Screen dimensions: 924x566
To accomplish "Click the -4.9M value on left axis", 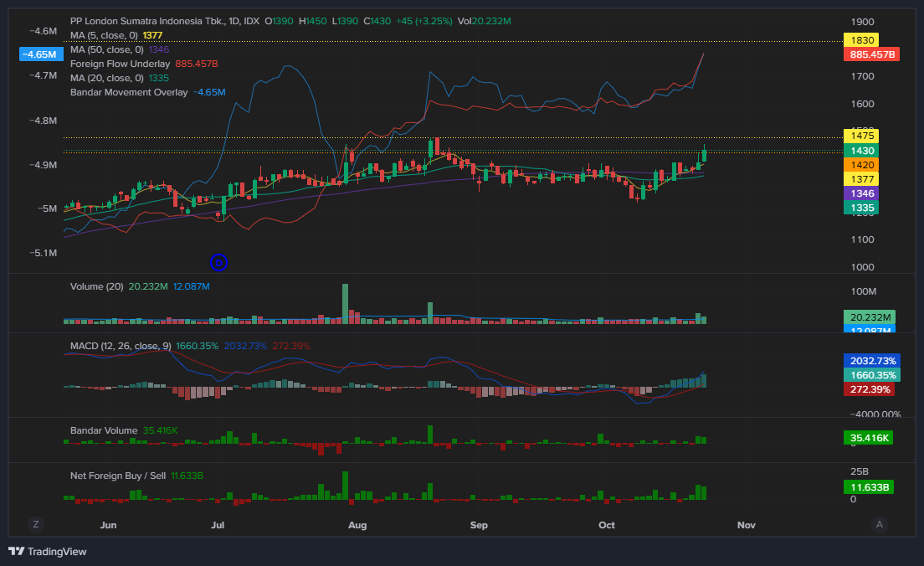I will [43, 164].
